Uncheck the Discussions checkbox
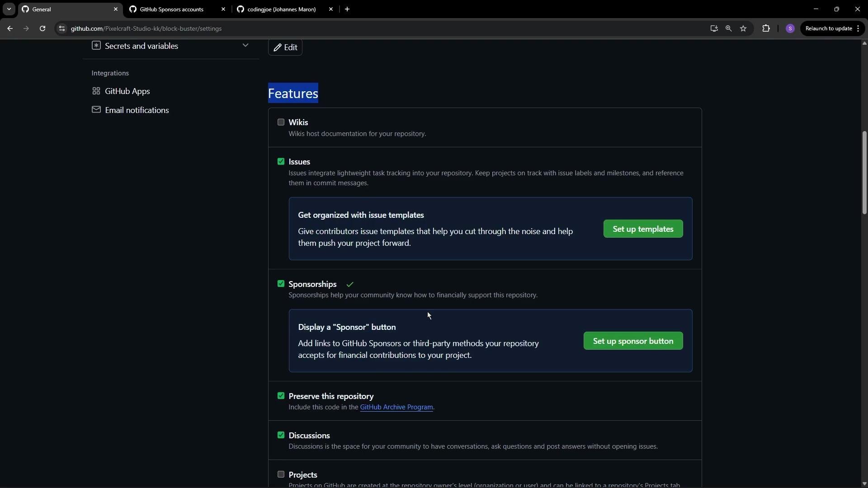The width and height of the screenshot is (868, 488). 281,435
